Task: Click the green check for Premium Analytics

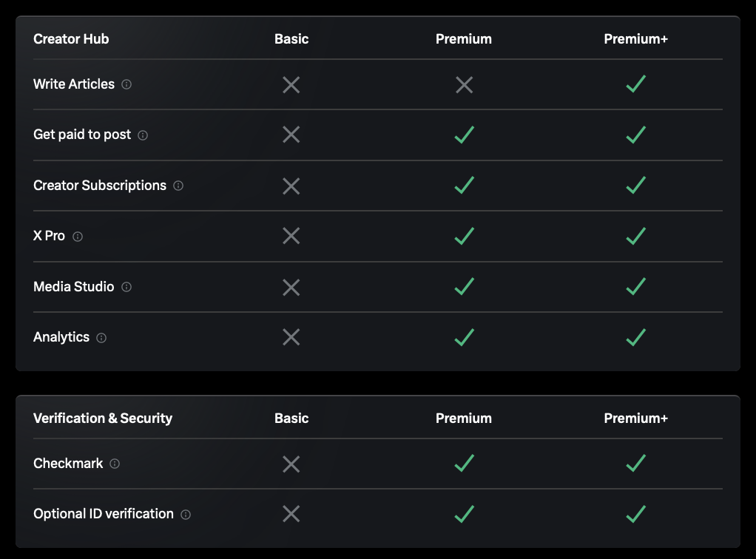Action: coord(464,337)
